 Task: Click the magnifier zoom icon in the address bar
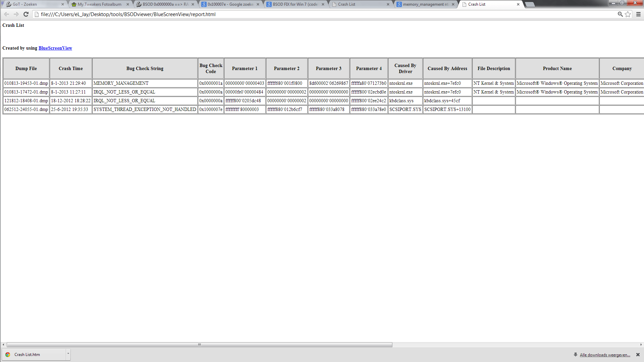pos(620,14)
